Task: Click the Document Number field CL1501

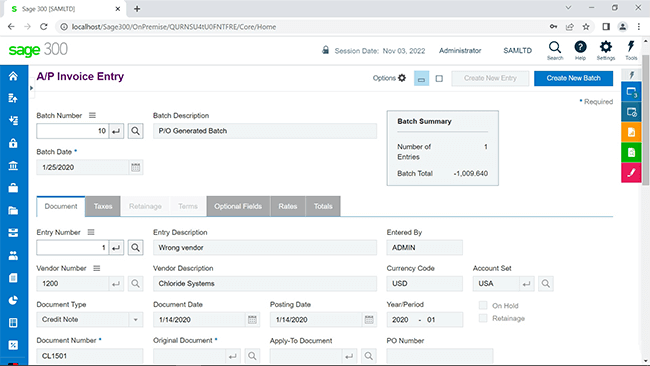Action: click(90, 356)
